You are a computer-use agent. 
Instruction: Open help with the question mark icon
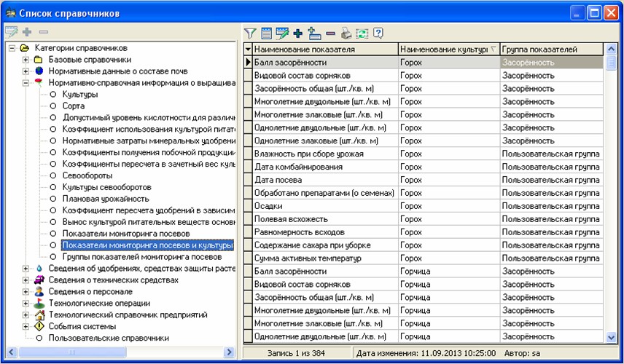tap(378, 33)
